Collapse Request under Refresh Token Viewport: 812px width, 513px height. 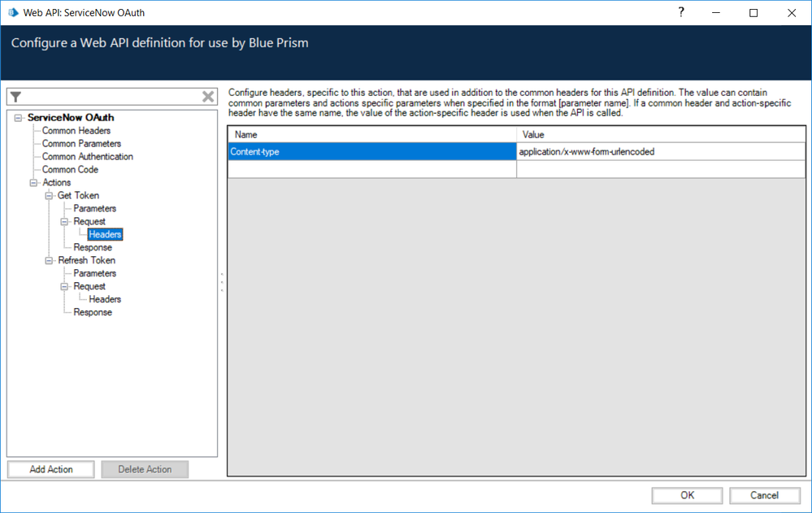coord(64,286)
